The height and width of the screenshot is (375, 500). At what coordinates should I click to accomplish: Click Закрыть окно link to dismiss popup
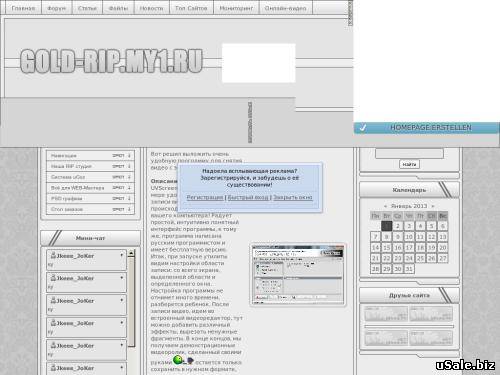pos(293,197)
